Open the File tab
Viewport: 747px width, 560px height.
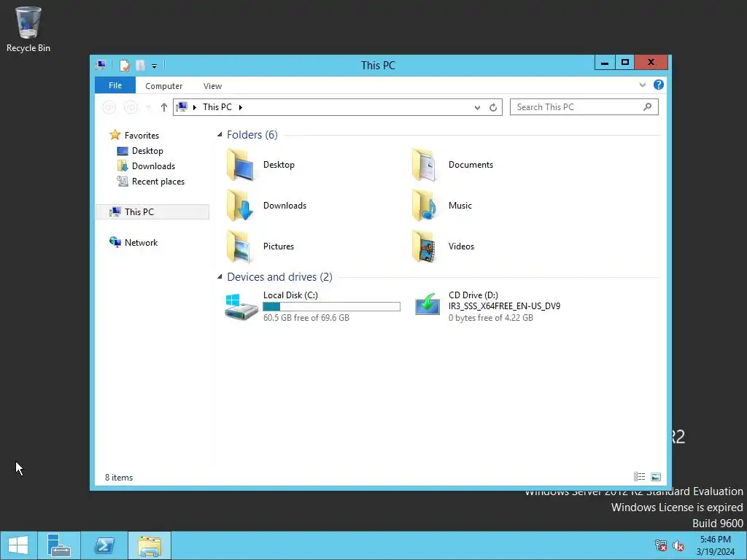(x=115, y=85)
